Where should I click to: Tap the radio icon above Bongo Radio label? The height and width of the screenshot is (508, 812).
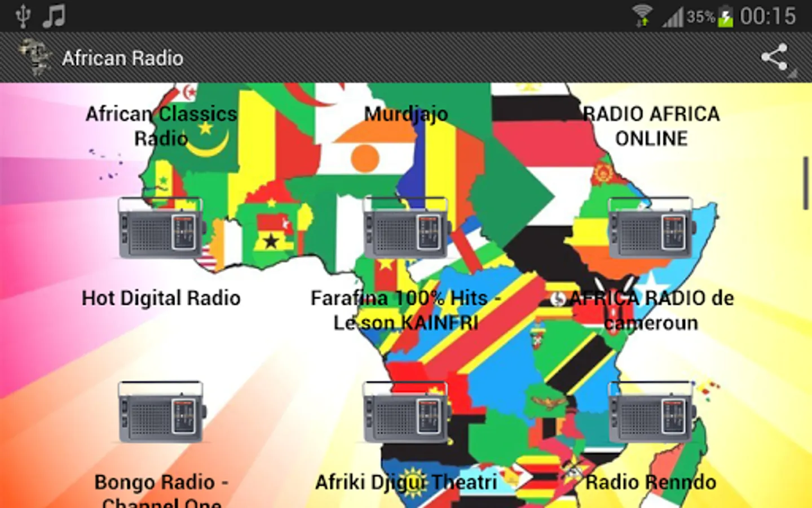[161, 412]
